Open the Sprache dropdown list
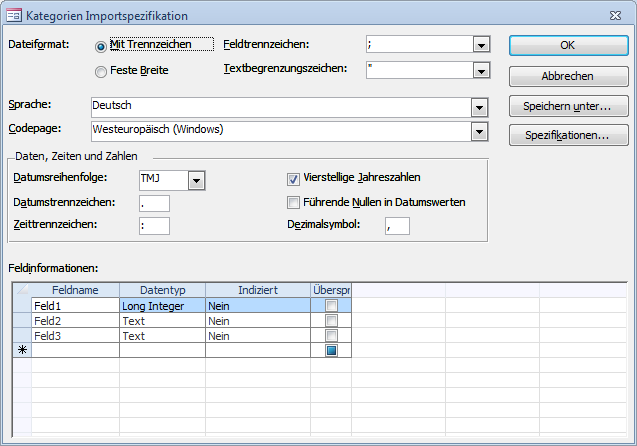This screenshot has height=446, width=637. [481, 107]
